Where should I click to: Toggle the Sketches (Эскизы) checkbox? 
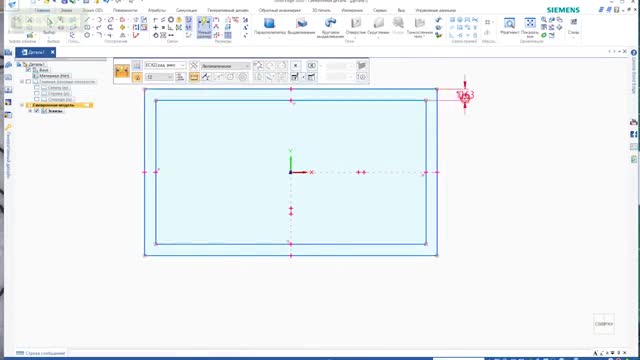coord(37,111)
